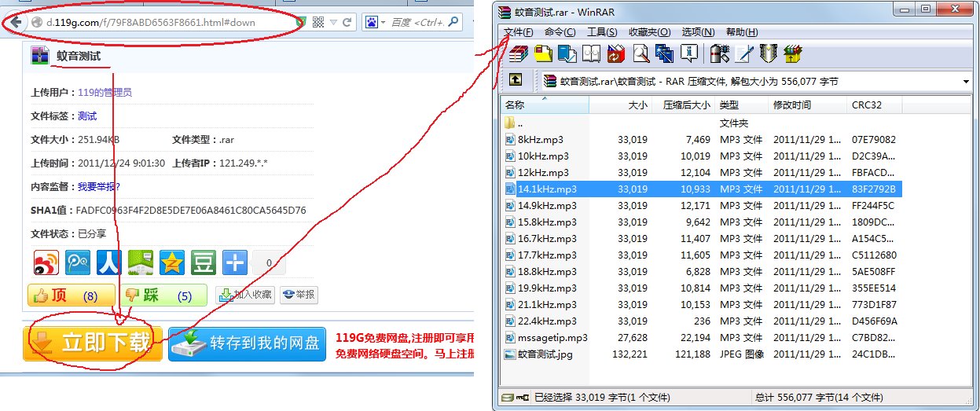This screenshot has height=411, width=980.
Task: Open 测试 file tag link
Action: point(87,116)
